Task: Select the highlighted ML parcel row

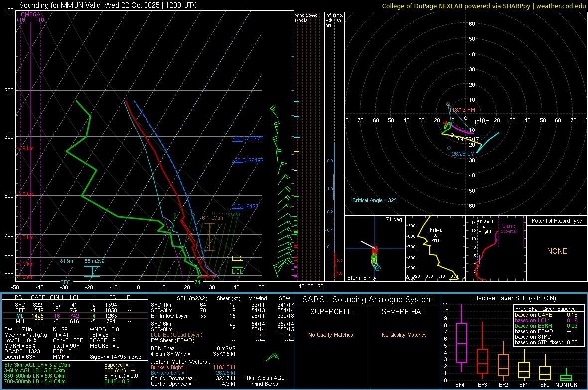Action: click(75, 316)
